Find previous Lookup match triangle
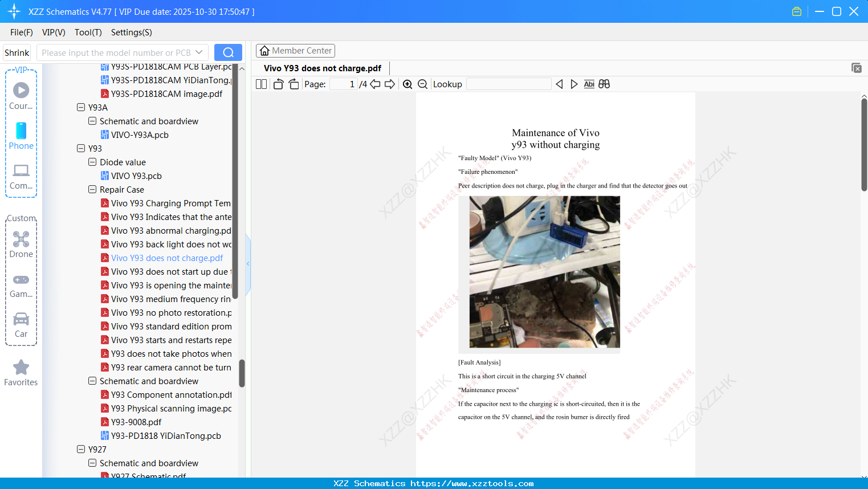Image resolution: width=868 pixels, height=489 pixels. pos(559,84)
